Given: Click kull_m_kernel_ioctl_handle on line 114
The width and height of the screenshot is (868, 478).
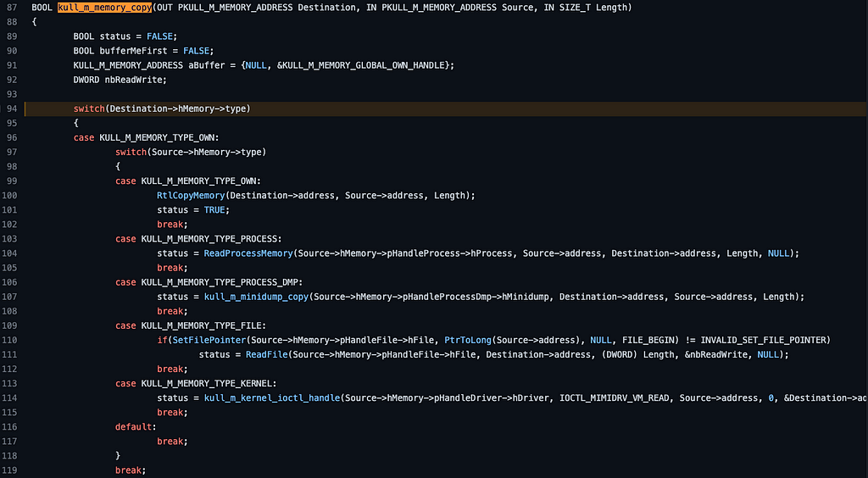Looking at the screenshot, I should coord(272,397).
